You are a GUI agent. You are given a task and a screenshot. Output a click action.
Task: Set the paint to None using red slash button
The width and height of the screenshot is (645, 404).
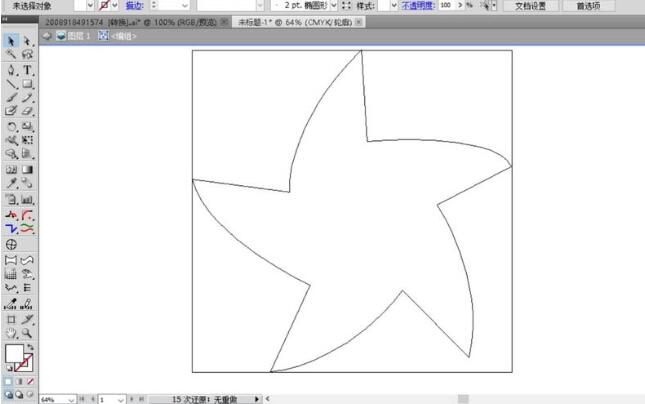[30, 382]
